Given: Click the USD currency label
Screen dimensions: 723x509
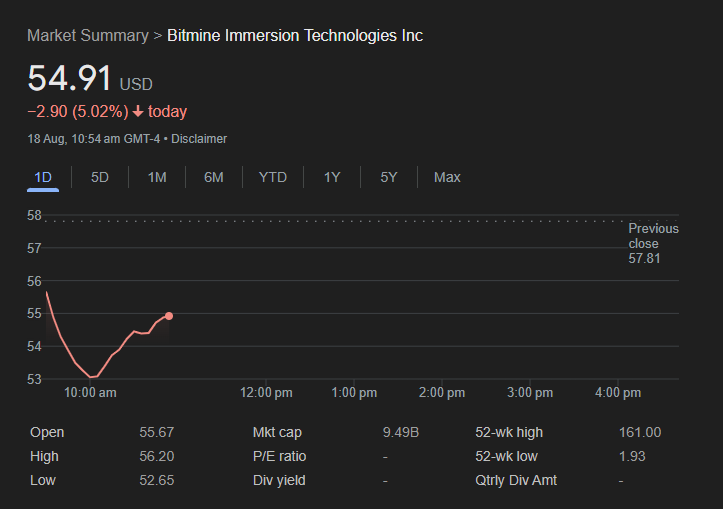Looking at the screenshot, I should pyautogui.click(x=136, y=84).
